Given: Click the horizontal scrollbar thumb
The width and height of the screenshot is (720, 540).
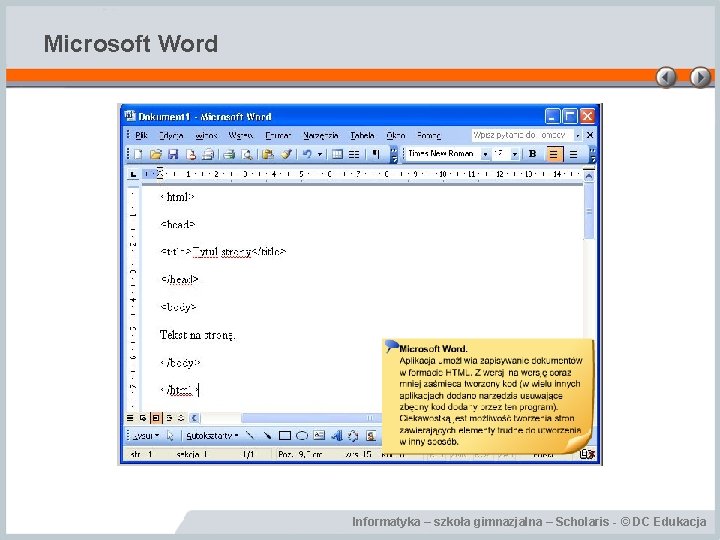Looking at the screenshot, I should tap(311, 418).
